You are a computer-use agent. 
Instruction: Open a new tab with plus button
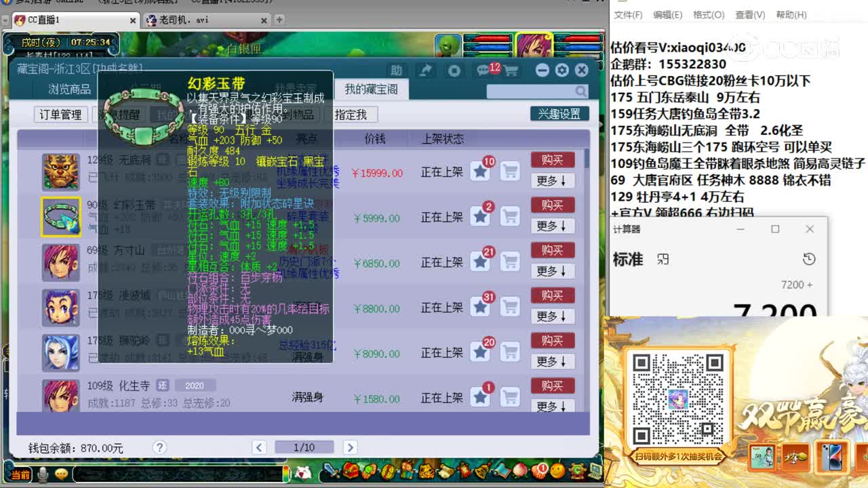pyautogui.click(x=279, y=20)
